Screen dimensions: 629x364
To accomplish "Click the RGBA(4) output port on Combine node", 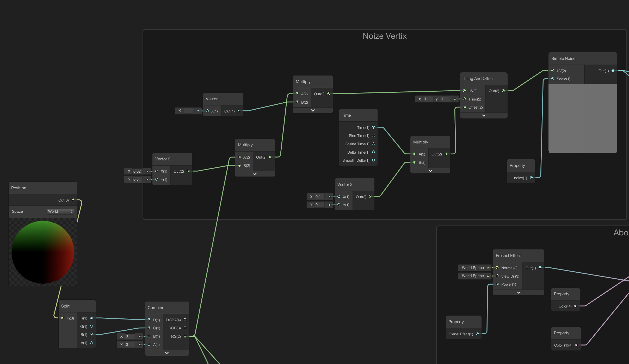I will click(x=185, y=320).
